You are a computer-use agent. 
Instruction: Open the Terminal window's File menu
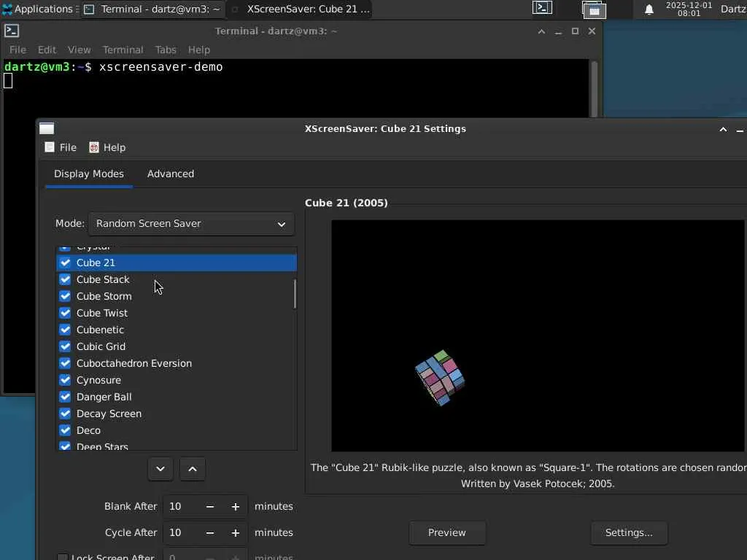pyautogui.click(x=18, y=50)
